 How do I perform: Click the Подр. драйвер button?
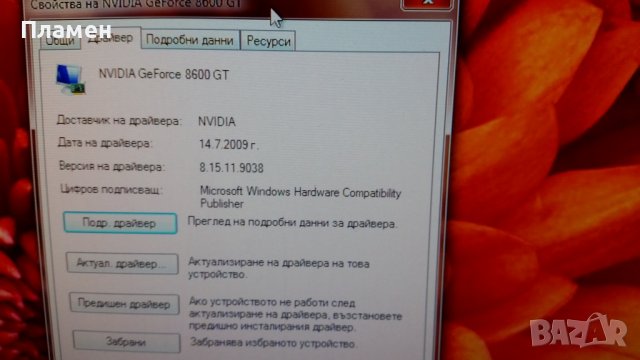pyautogui.click(x=120, y=223)
